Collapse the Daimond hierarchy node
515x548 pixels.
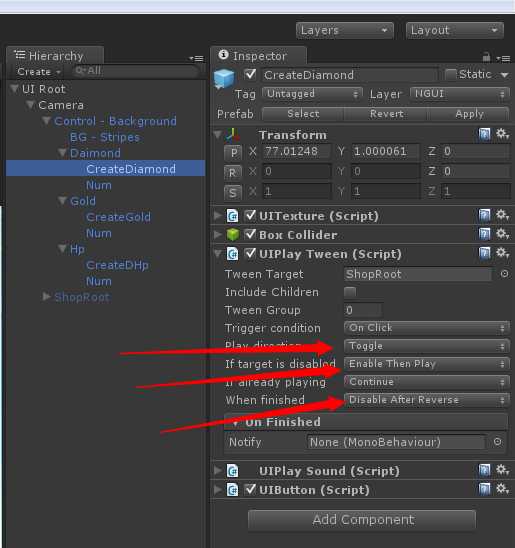[62, 152]
